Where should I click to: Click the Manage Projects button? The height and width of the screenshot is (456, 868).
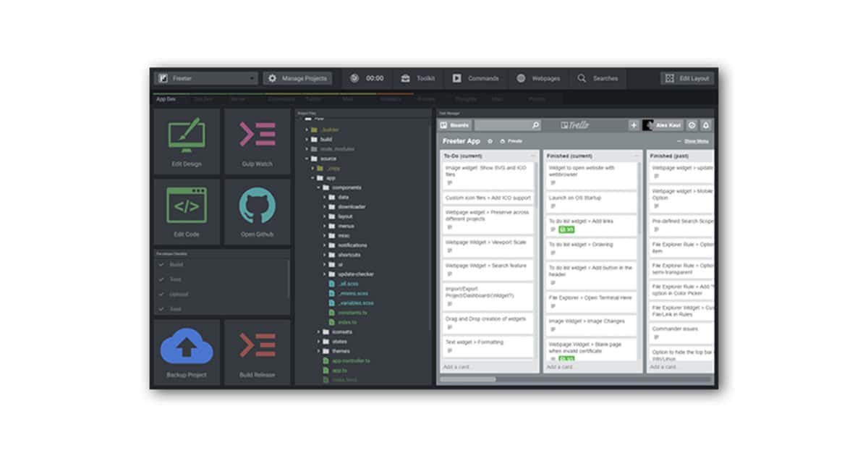[297, 78]
